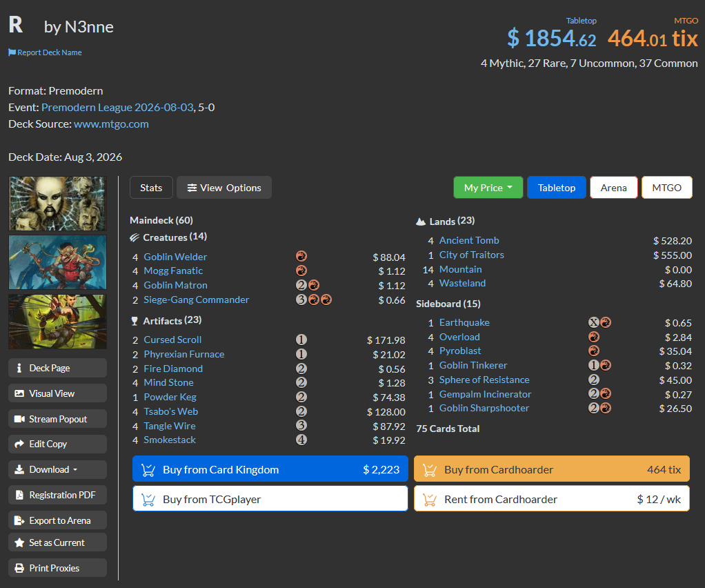Image resolution: width=705 pixels, height=588 pixels.
Task: Click the mana cost 3 icon beside Tangle Wire
Action: tap(301, 426)
